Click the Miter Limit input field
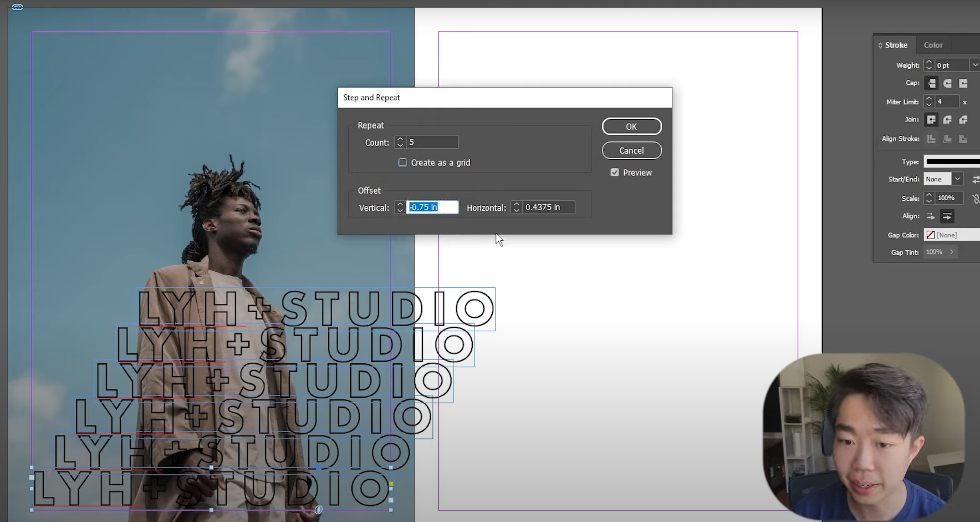 tap(947, 102)
